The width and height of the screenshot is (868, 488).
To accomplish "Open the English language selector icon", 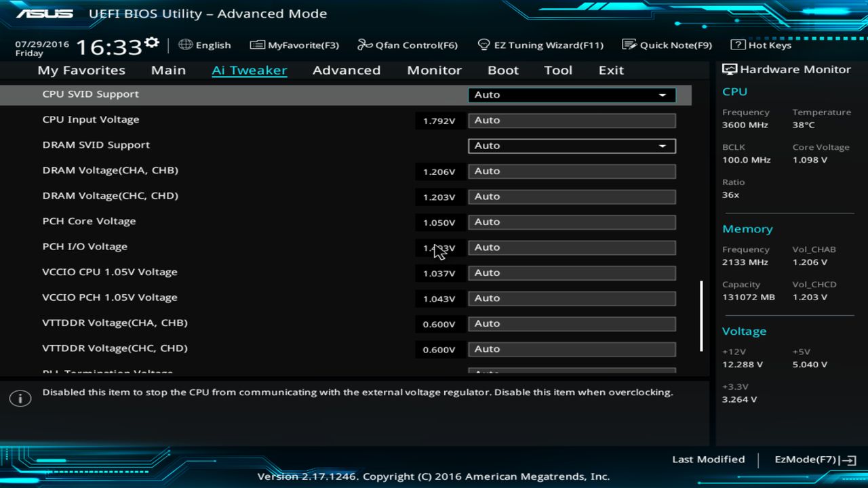I will click(184, 45).
